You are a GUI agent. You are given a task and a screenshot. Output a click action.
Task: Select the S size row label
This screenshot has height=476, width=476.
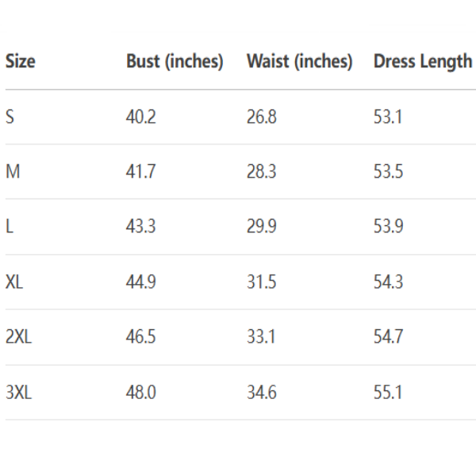tap(10, 117)
